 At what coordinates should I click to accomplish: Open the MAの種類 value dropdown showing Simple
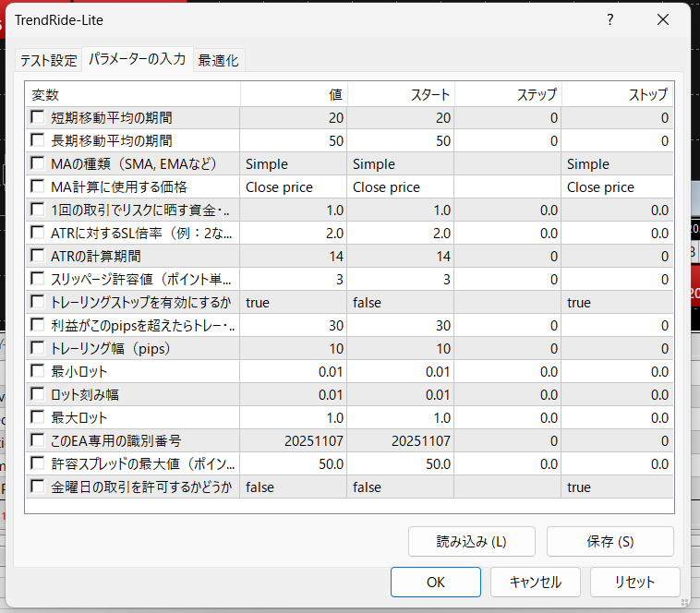(293, 164)
